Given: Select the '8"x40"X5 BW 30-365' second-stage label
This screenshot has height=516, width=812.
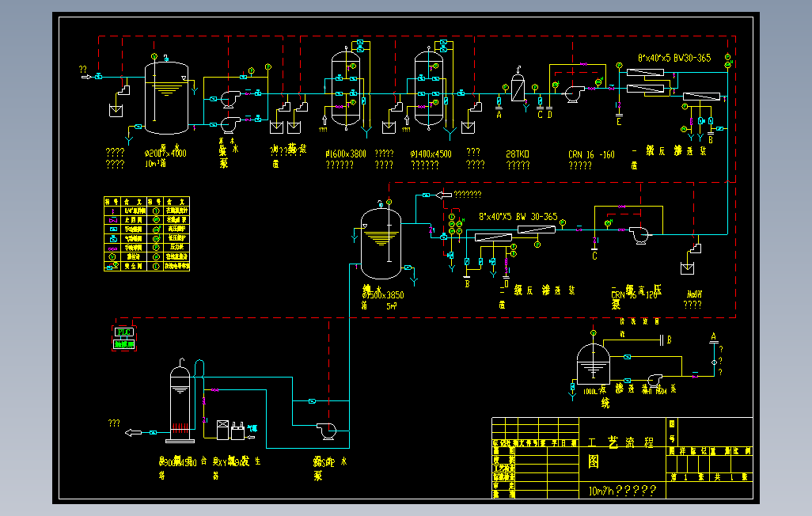Looking at the screenshot, I should (x=518, y=217).
